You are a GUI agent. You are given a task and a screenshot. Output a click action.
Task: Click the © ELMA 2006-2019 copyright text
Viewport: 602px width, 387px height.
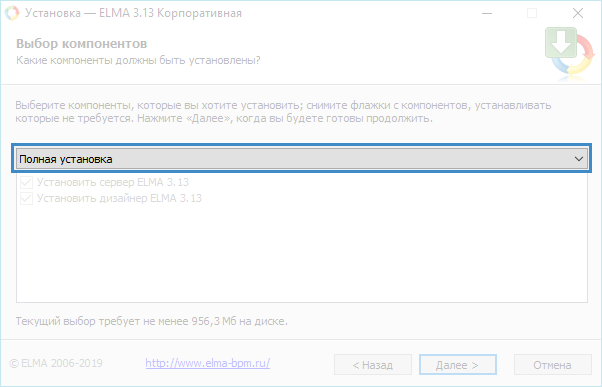(x=56, y=363)
